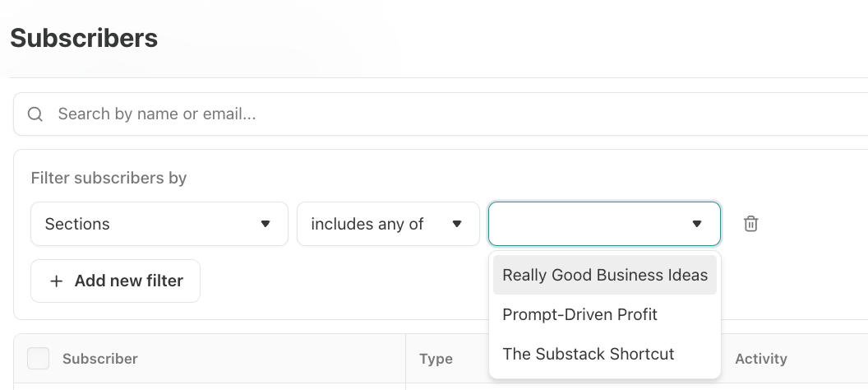
Task: Focus the Search by name or email field
Action: point(411,114)
